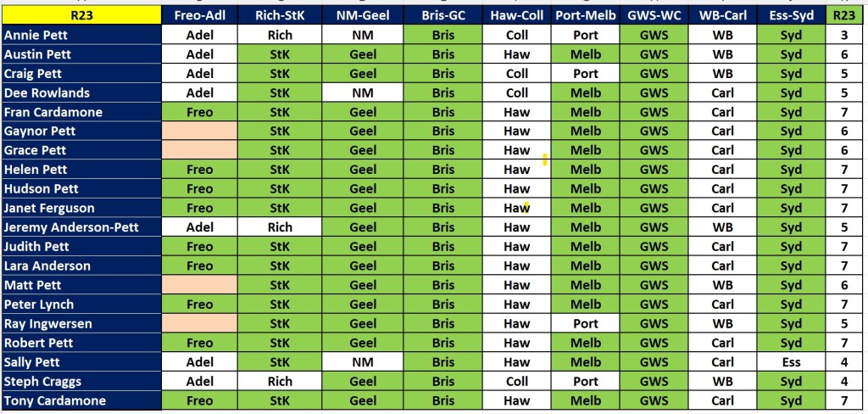Click the GWS-WC column header
The height and width of the screenshot is (414, 868).
(654, 15)
